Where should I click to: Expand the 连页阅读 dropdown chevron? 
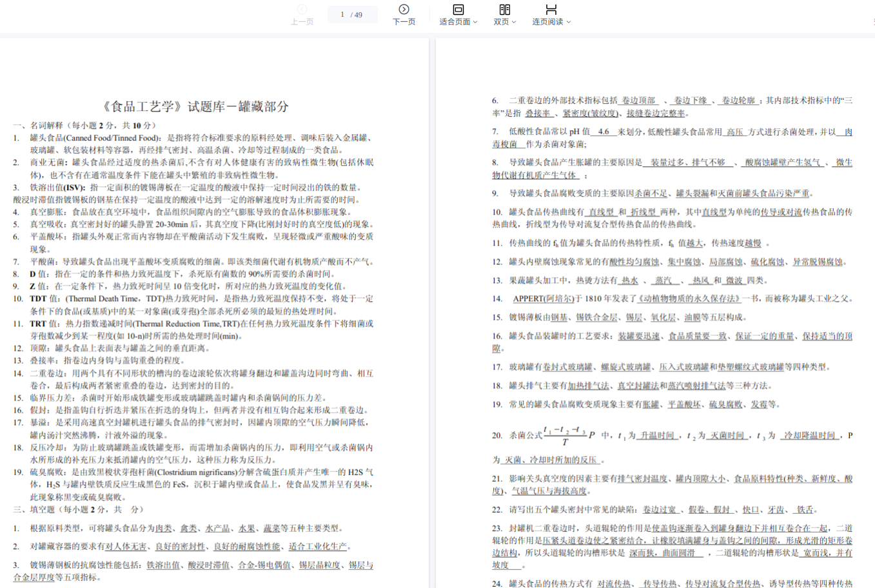(569, 22)
